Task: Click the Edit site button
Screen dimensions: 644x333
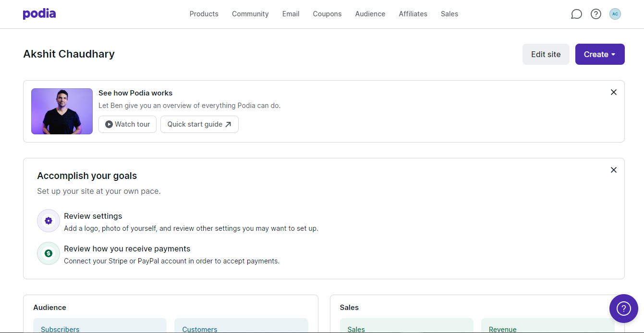Action: (546, 54)
